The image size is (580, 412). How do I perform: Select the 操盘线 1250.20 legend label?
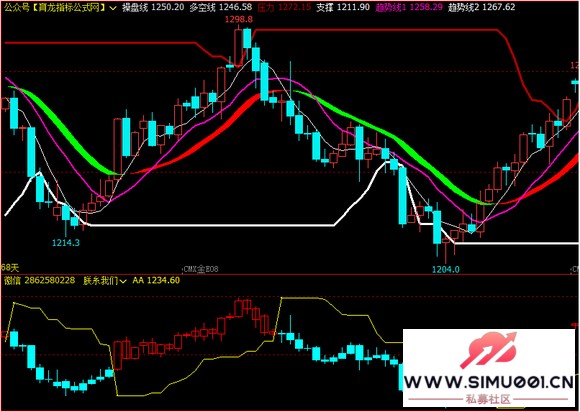click(153, 7)
